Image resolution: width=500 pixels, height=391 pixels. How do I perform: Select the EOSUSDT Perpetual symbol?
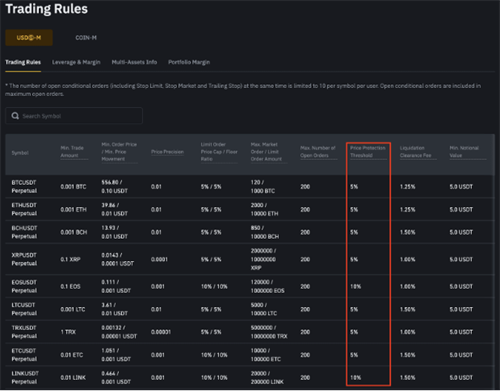coord(24,287)
